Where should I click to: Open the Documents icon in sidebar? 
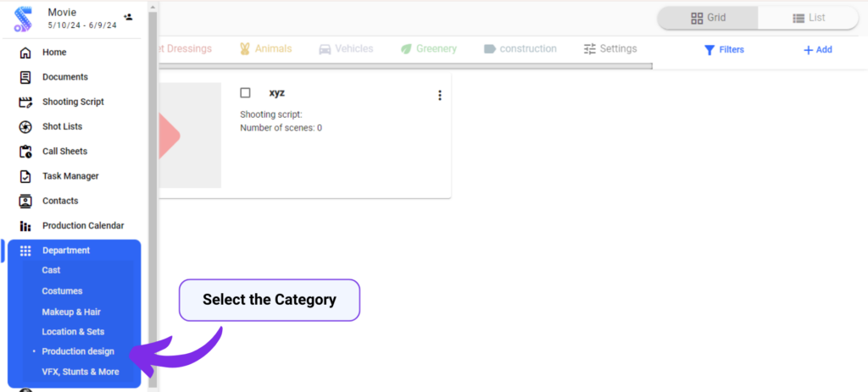[x=25, y=77]
